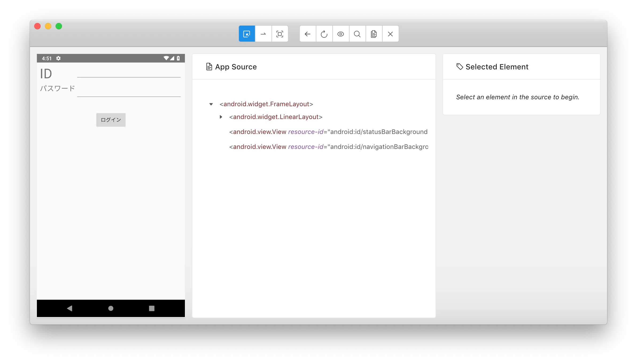Minimize window with yellow button
637x364 pixels.
(48, 26)
